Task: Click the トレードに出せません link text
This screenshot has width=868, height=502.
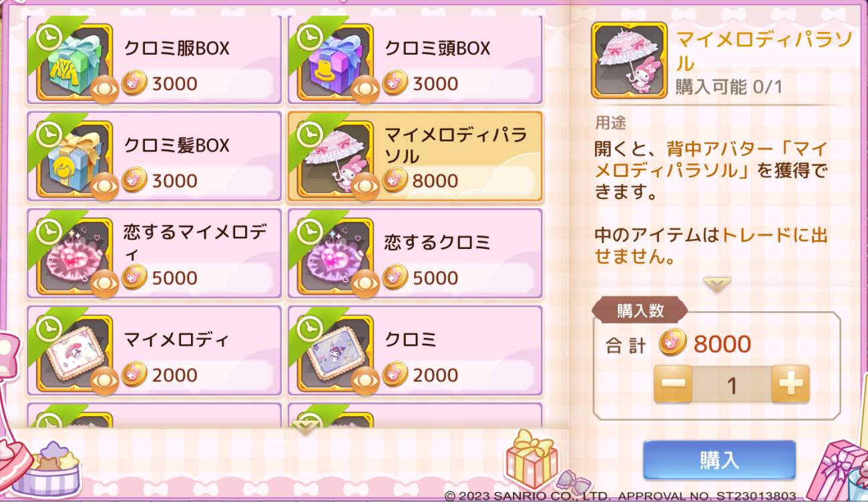Action: (711, 245)
